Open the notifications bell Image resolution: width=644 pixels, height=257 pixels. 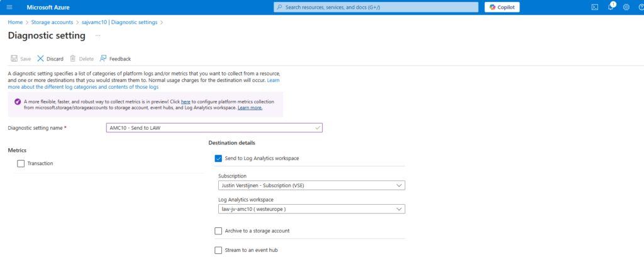[x=610, y=7]
